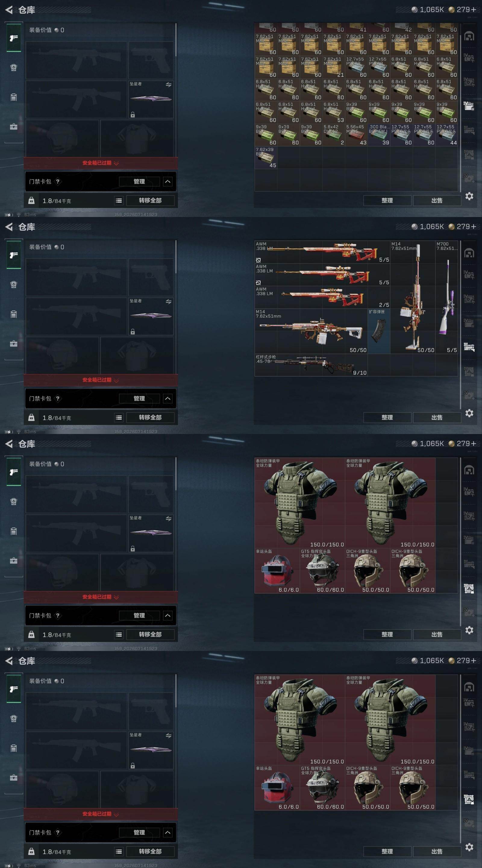Click weight KG icon in ammo screenshot

click(31, 200)
